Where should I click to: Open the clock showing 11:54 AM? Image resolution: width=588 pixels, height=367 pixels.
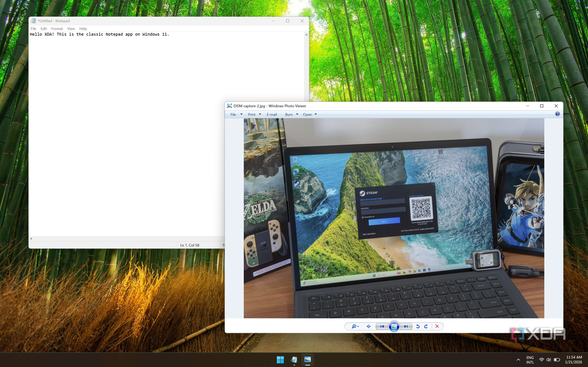(x=574, y=360)
